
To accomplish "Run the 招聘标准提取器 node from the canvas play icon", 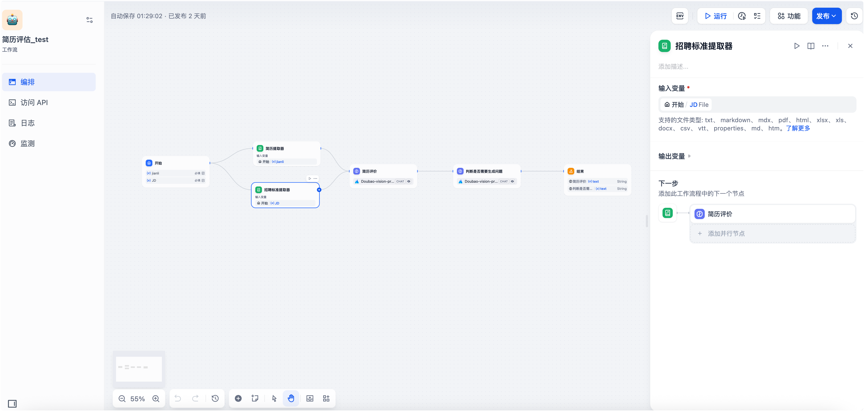I will pyautogui.click(x=310, y=179).
